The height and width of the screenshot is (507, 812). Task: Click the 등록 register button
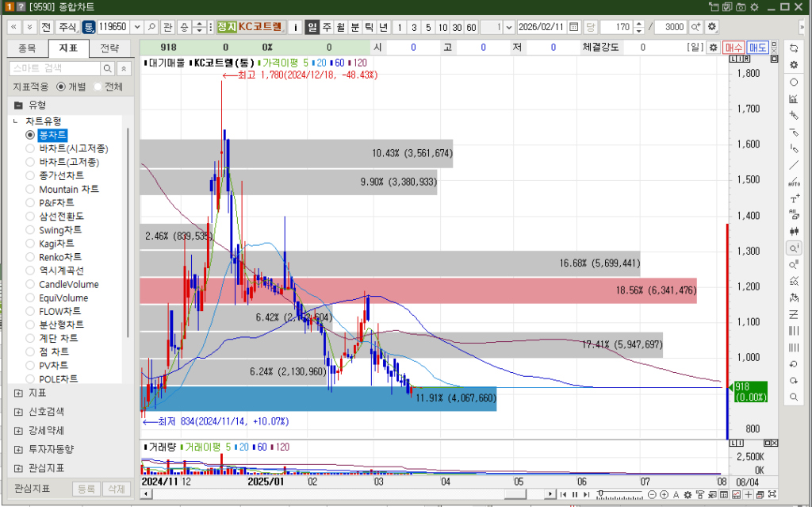86,489
